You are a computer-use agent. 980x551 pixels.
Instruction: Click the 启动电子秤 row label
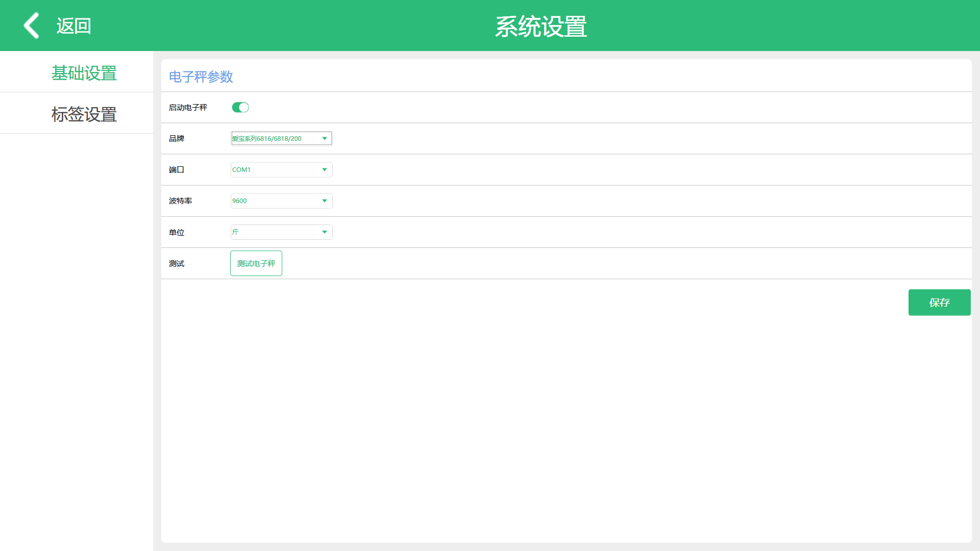pos(188,107)
